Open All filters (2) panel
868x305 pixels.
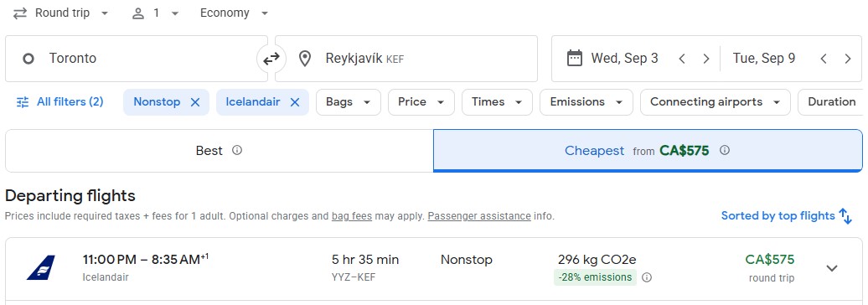pyautogui.click(x=59, y=102)
